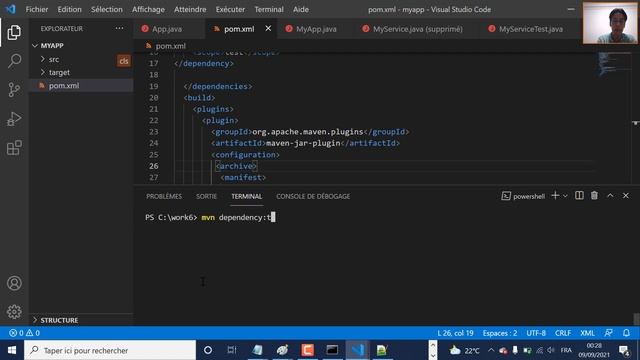640x360 pixels.
Task: Open the Atteindre menu
Action: (190, 9)
